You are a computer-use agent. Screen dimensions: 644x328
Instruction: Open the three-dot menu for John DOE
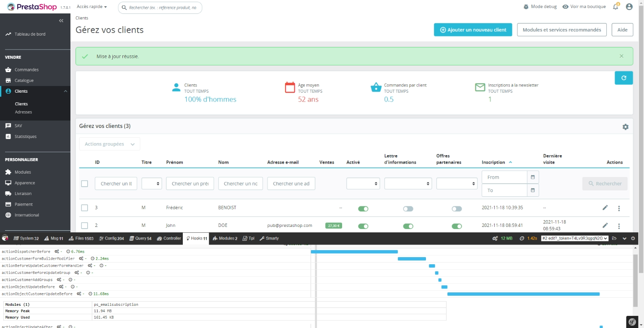[x=619, y=226]
